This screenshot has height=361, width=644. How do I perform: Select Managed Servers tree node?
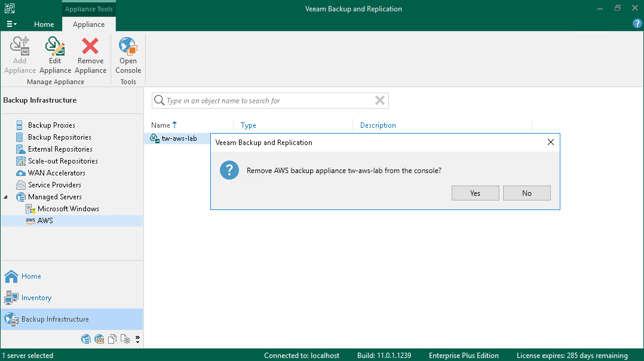(54, 196)
